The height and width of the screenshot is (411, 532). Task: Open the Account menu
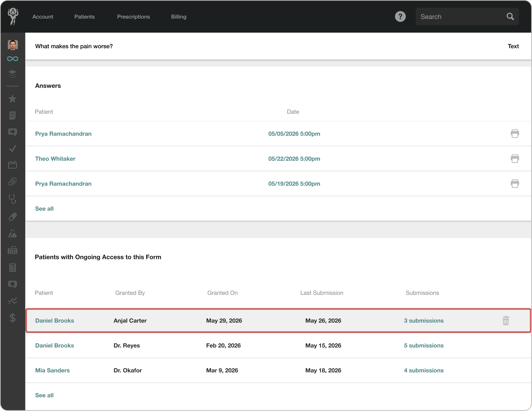tap(43, 17)
